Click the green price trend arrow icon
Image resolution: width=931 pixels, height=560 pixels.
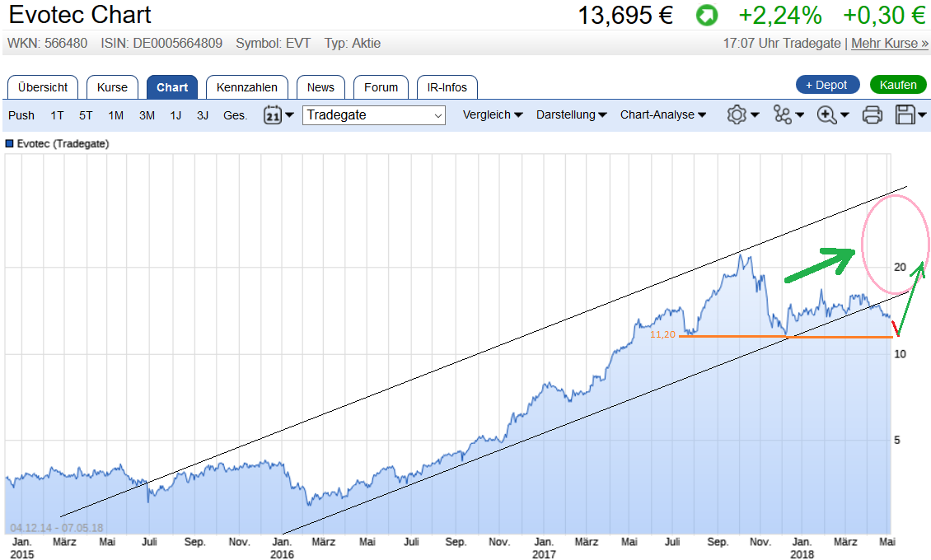tap(707, 16)
